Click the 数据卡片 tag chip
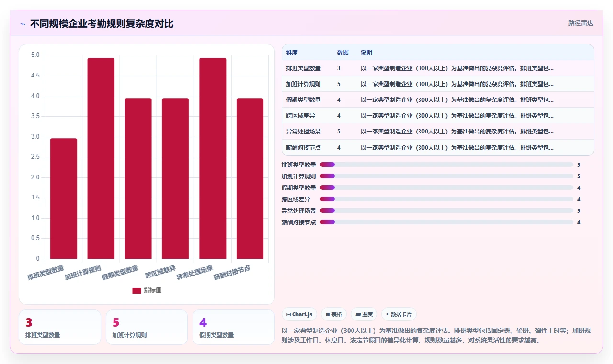This screenshot has width=613, height=364. click(399, 314)
